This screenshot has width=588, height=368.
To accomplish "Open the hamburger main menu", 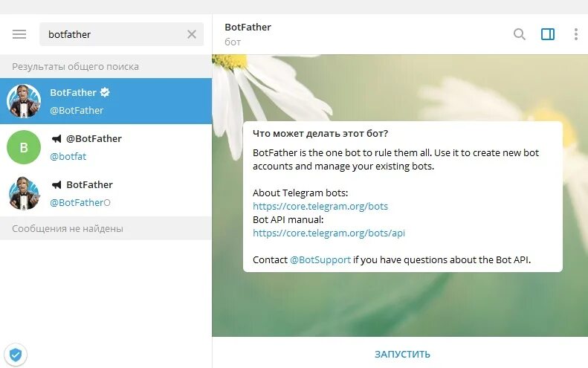I will click(19, 34).
